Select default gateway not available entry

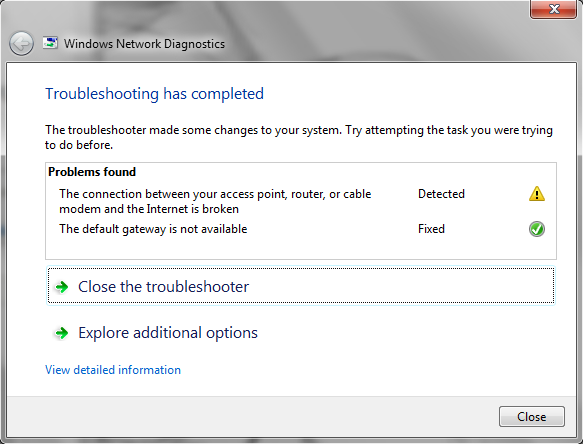point(153,229)
